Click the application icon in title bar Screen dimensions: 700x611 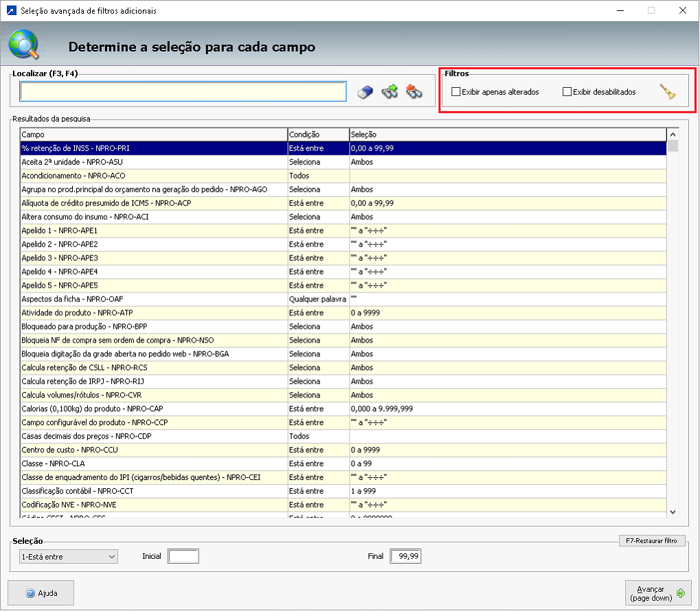coord(10,10)
